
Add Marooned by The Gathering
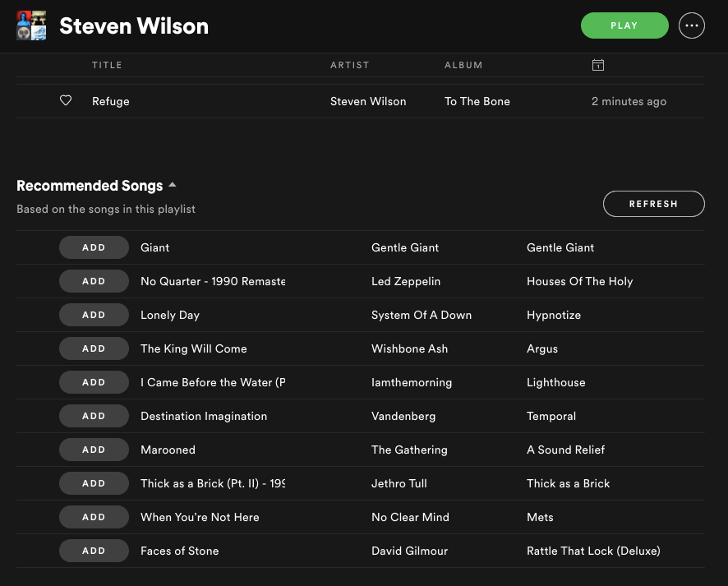pos(94,450)
